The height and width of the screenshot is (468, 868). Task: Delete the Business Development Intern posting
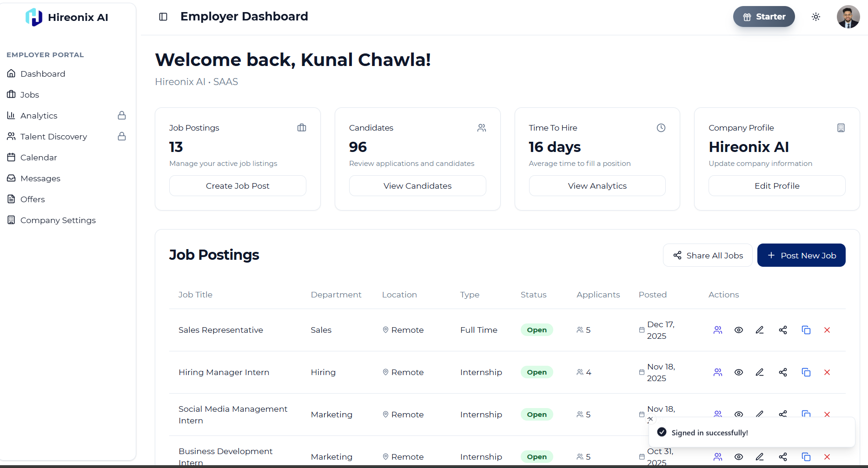827,457
